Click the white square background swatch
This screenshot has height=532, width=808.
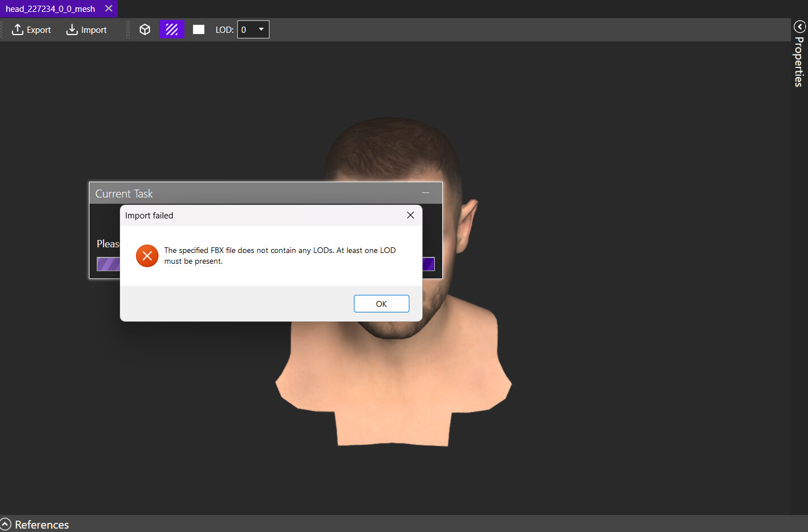tap(198, 30)
